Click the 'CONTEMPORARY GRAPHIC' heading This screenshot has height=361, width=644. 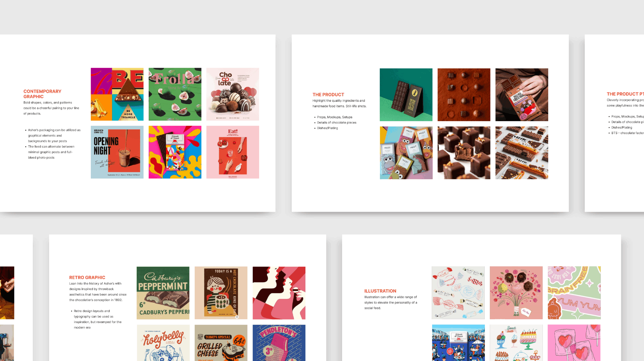(42, 94)
